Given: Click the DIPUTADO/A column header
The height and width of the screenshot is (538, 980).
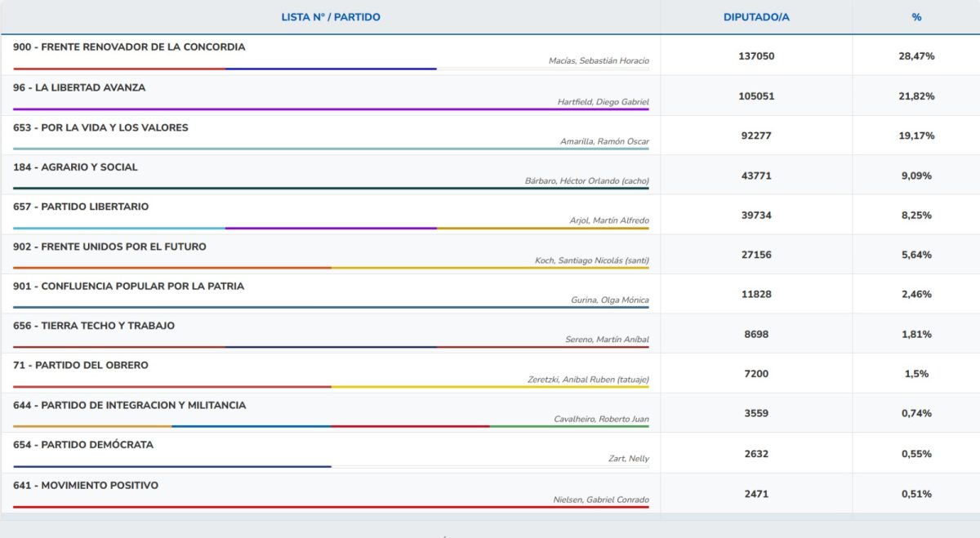Looking at the screenshot, I should point(755,17).
